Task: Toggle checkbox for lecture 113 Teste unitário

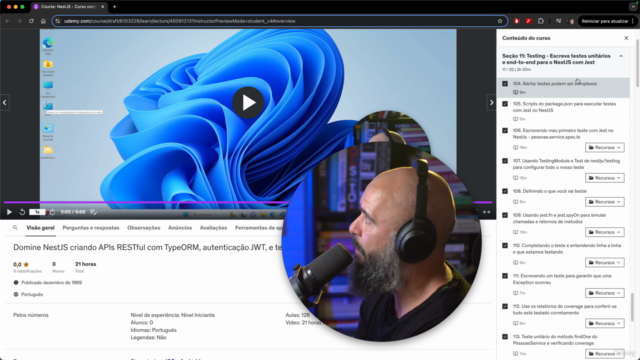Action: pyautogui.click(x=505, y=337)
